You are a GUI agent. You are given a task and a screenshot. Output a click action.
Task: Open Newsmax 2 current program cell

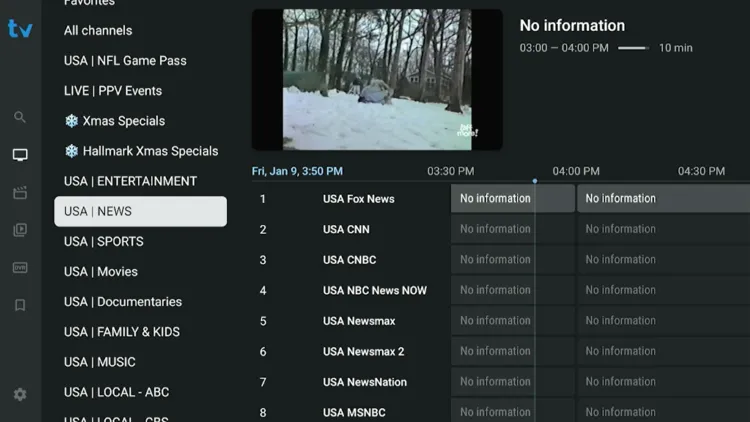[513, 351]
